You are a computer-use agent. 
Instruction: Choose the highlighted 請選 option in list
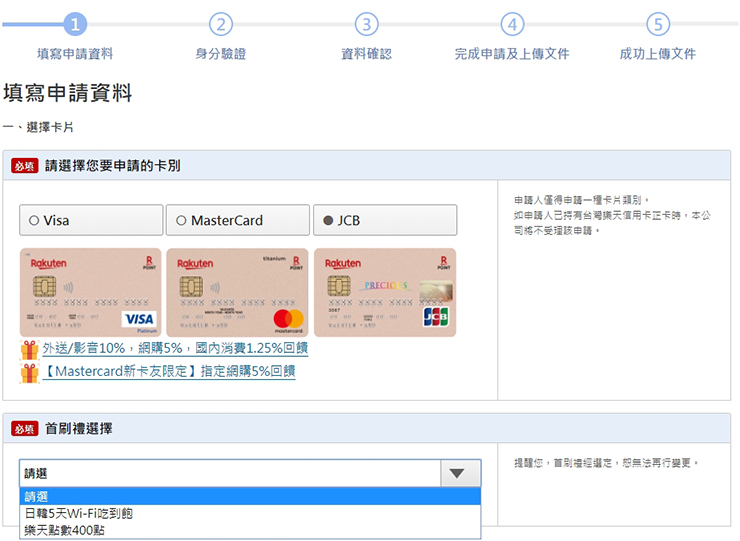(250, 496)
